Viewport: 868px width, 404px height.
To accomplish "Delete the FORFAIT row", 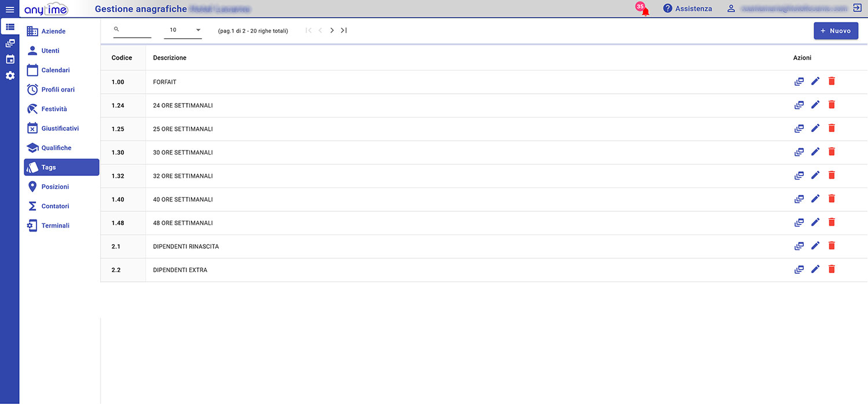I will click(832, 82).
